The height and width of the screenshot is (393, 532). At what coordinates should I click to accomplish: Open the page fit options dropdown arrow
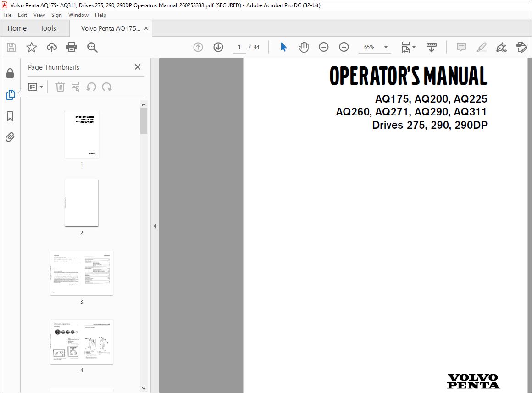(x=414, y=47)
